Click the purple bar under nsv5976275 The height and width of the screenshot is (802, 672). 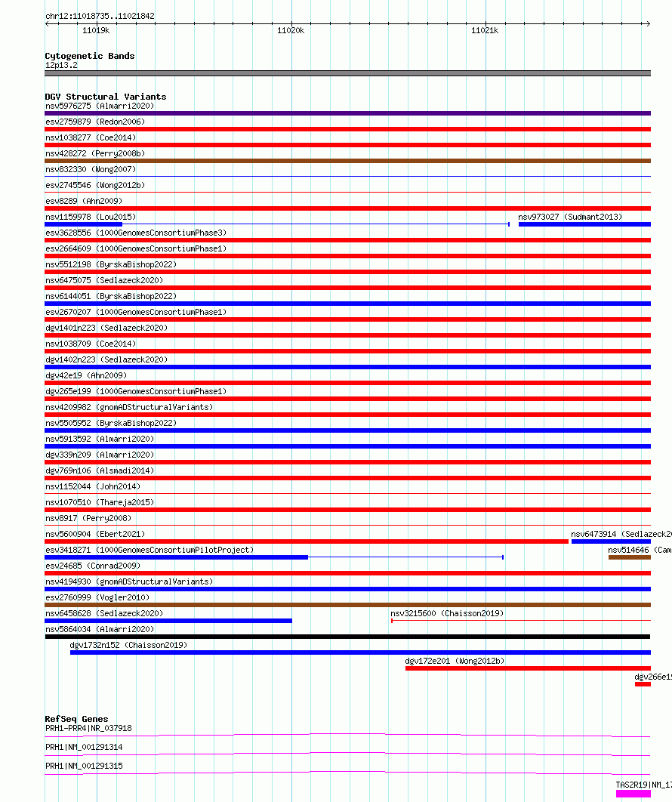(x=348, y=113)
